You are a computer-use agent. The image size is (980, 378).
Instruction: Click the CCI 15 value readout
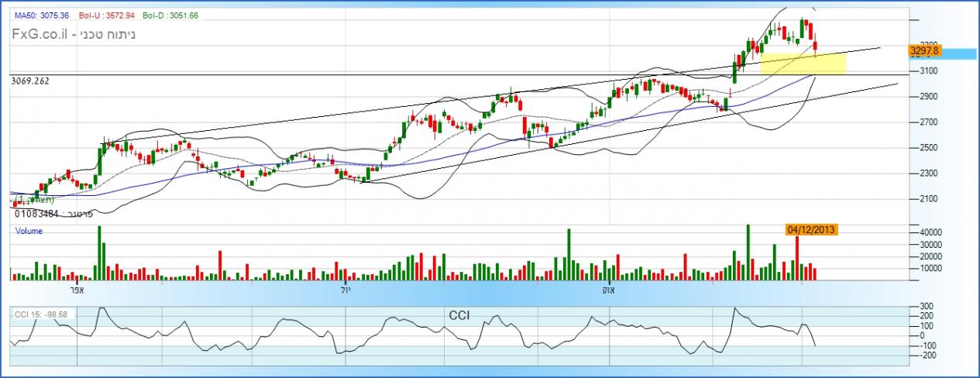pos(41,314)
